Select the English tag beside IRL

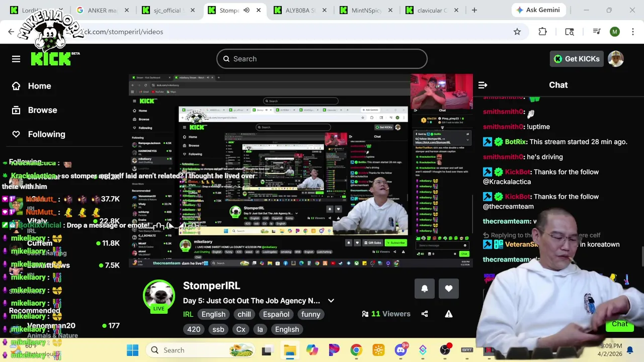click(213, 314)
